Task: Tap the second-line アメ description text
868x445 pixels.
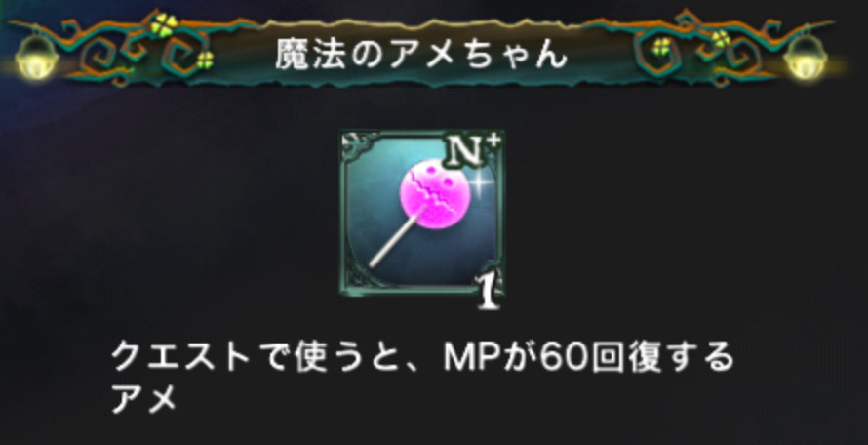Action: 143,400
